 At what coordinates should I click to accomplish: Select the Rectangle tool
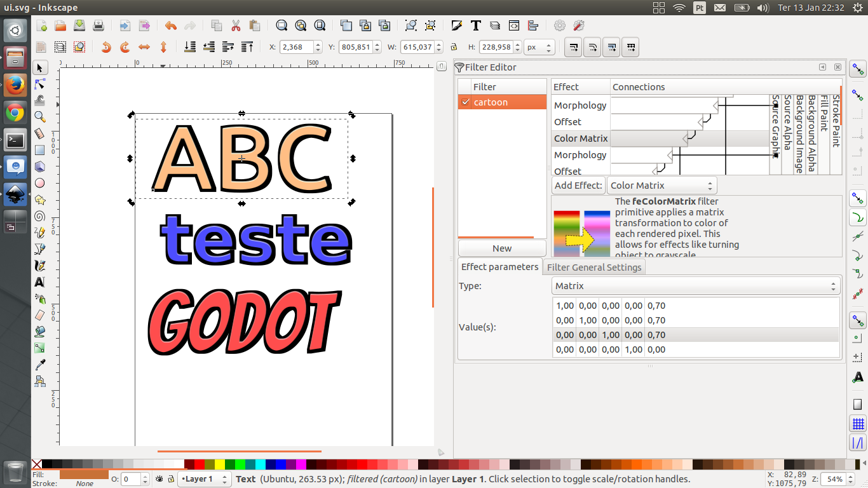(x=39, y=150)
